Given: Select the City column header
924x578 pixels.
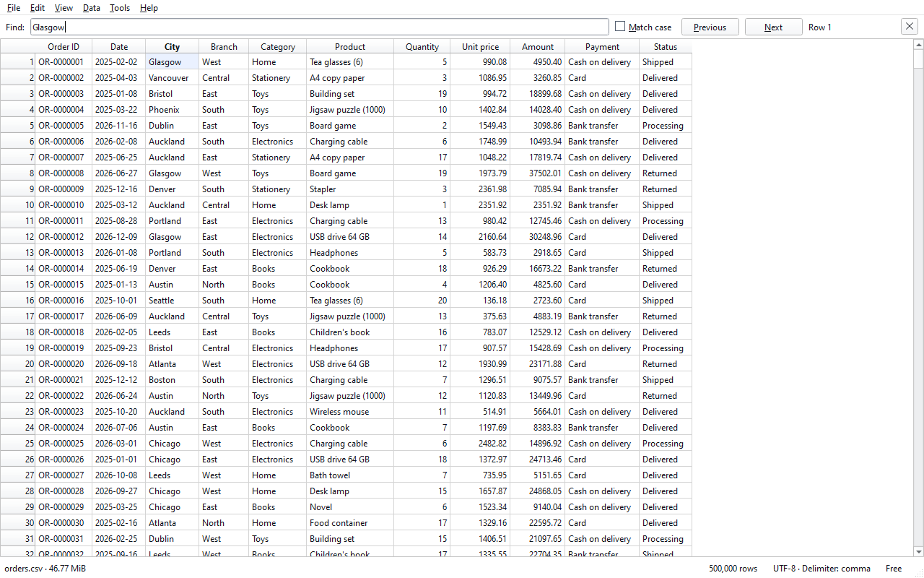Looking at the screenshot, I should click(172, 47).
